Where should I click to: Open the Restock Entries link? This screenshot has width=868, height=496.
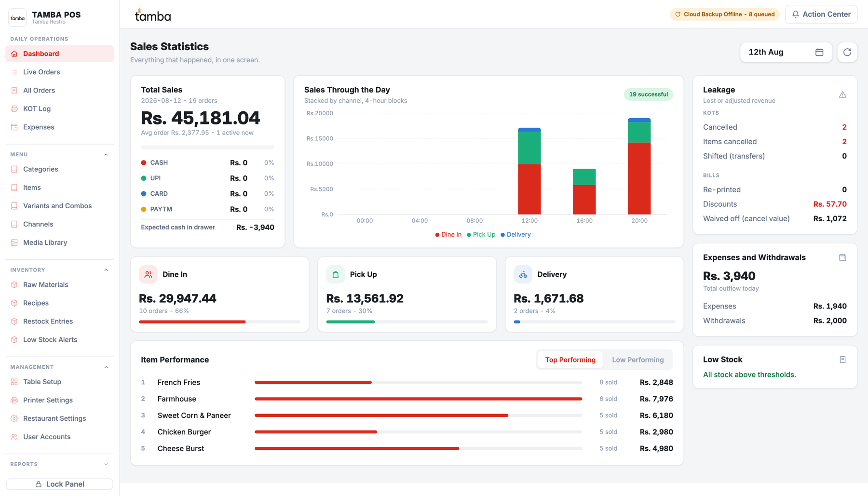point(60,322)
